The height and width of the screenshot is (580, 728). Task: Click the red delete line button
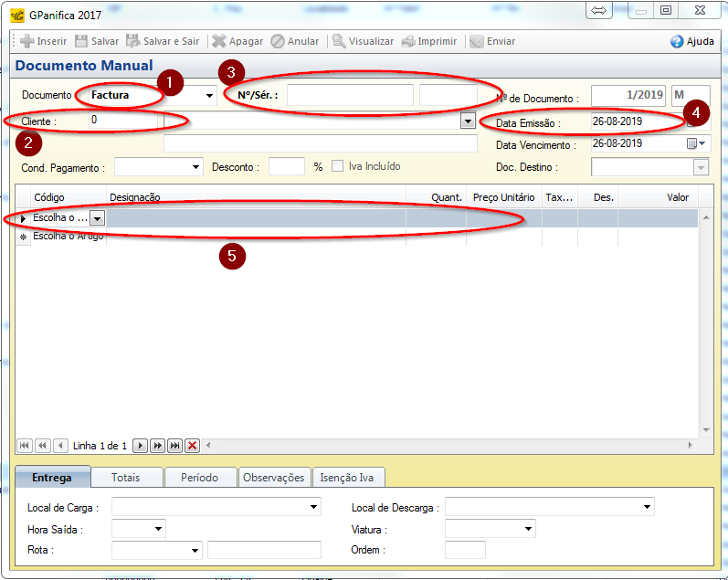pyautogui.click(x=192, y=446)
